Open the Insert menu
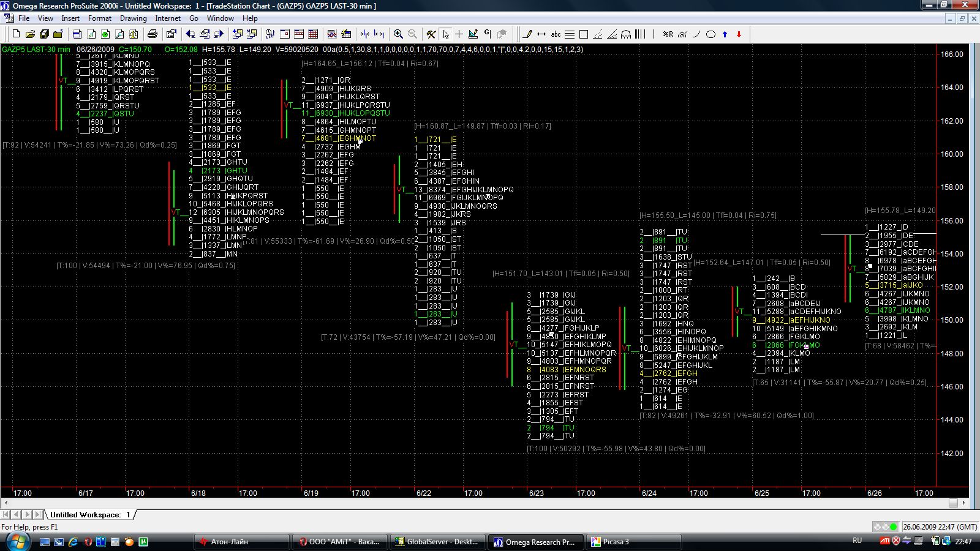This screenshot has width=980, height=551. click(70, 18)
